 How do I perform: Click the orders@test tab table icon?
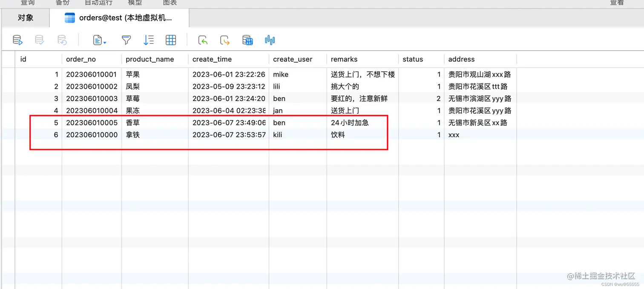[x=70, y=18]
